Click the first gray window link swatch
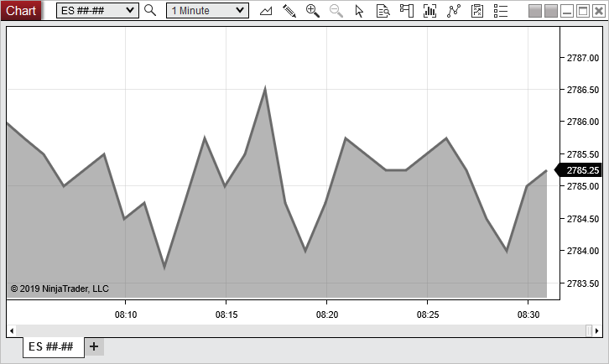Screen dimensions: 609x364 click(x=536, y=11)
